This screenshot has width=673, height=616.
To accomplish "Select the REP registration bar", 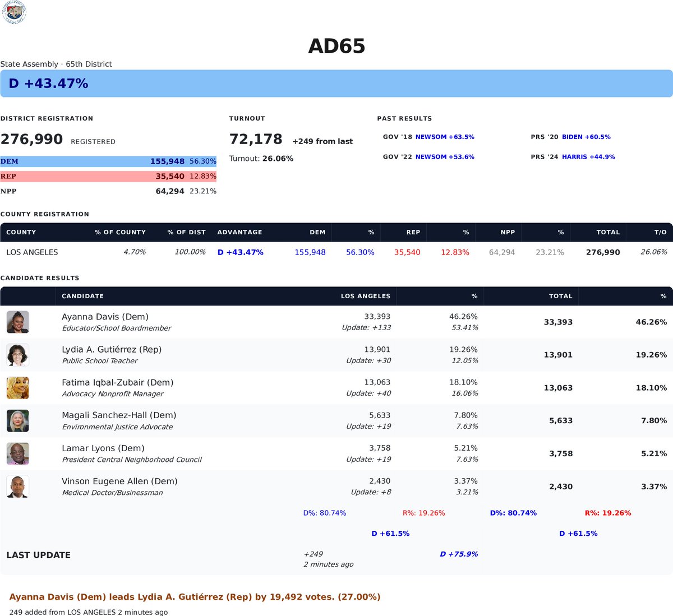I will (x=108, y=176).
